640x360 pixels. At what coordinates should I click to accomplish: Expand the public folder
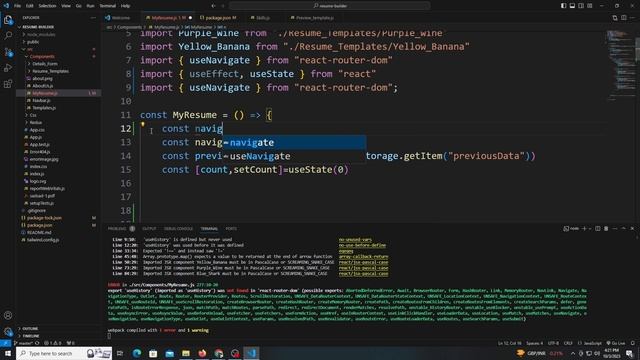click(33, 42)
